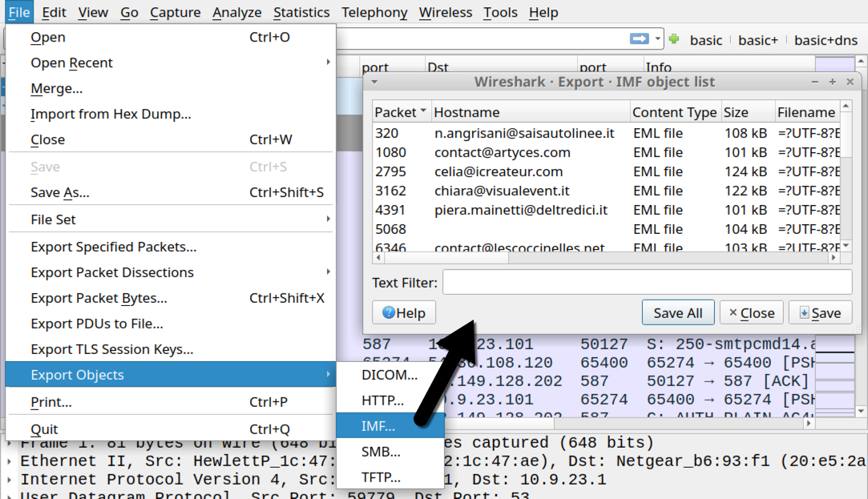Click the display filter input bar
Screen dimensions: 868x499
(482, 39)
